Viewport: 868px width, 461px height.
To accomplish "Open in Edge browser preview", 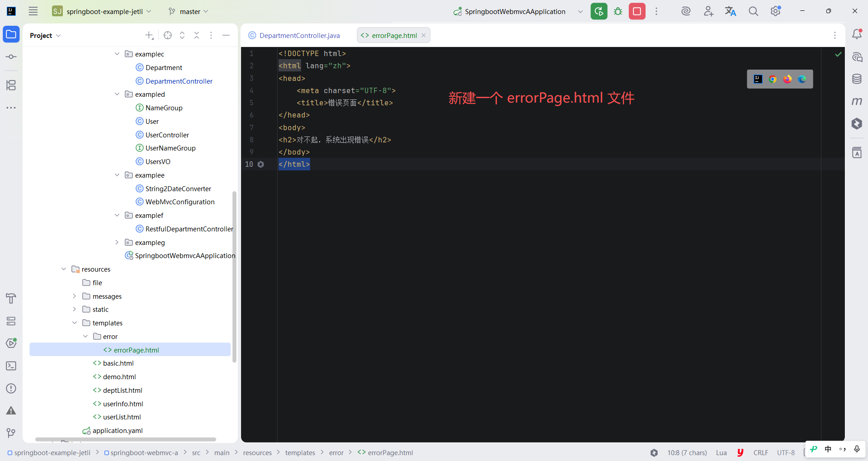I will point(802,79).
